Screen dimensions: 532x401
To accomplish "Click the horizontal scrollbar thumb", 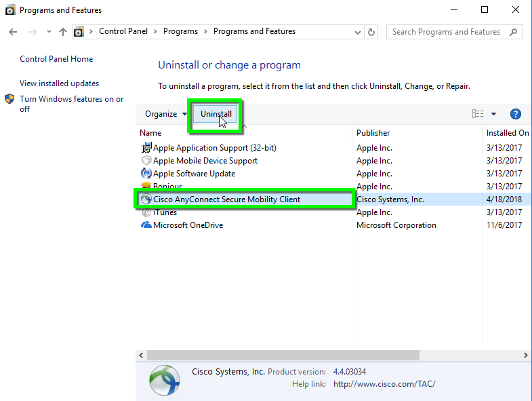I will [283, 355].
